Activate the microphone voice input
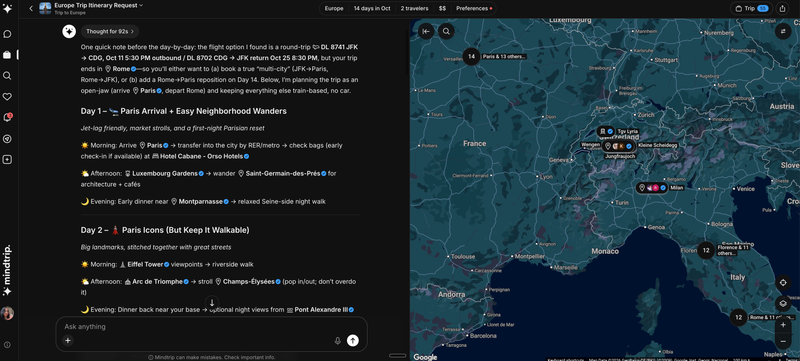 click(337, 341)
